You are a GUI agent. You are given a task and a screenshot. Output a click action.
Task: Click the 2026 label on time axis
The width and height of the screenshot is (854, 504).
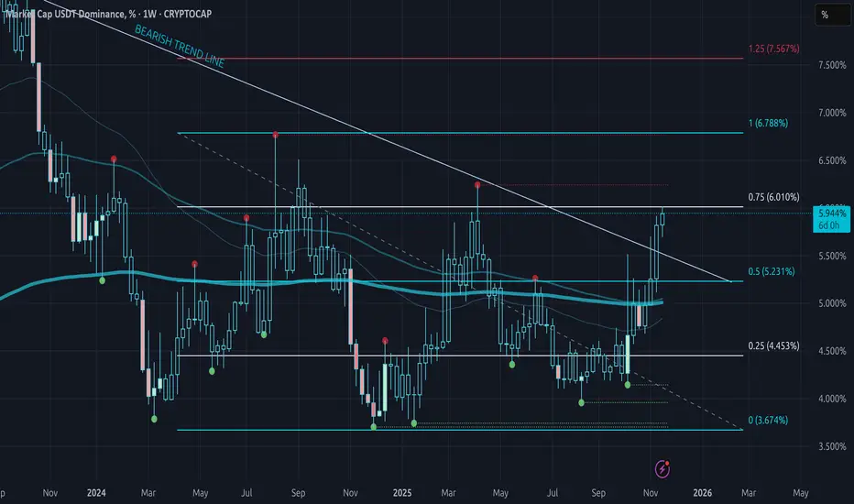702,493
